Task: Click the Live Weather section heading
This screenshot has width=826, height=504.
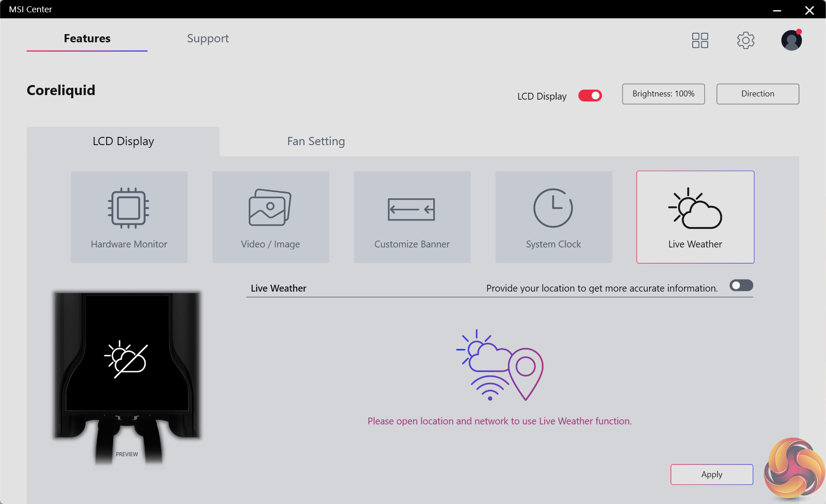Action: click(x=279, y=288)
